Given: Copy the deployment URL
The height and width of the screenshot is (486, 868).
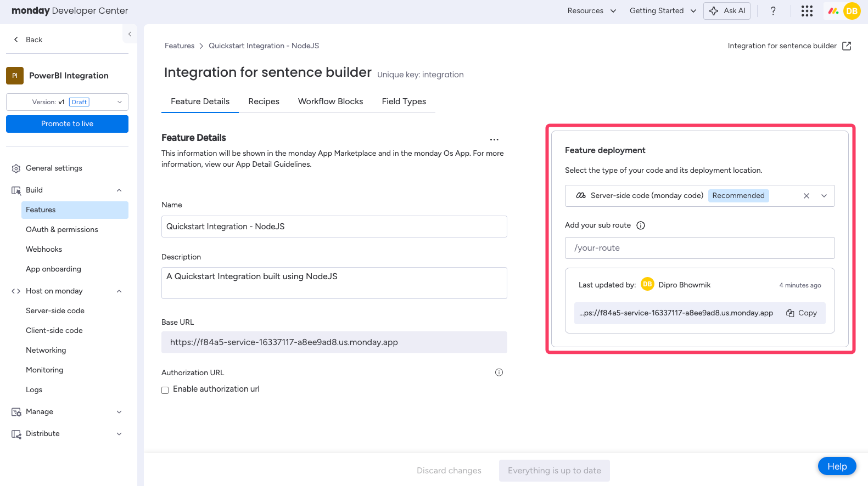Looking at the screenshot, I should click(802, 313).
